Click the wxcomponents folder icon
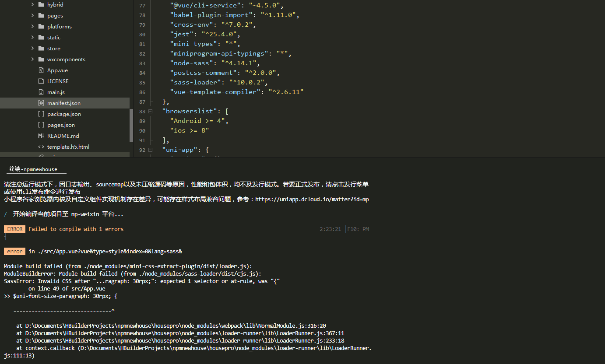 point(41,59)
